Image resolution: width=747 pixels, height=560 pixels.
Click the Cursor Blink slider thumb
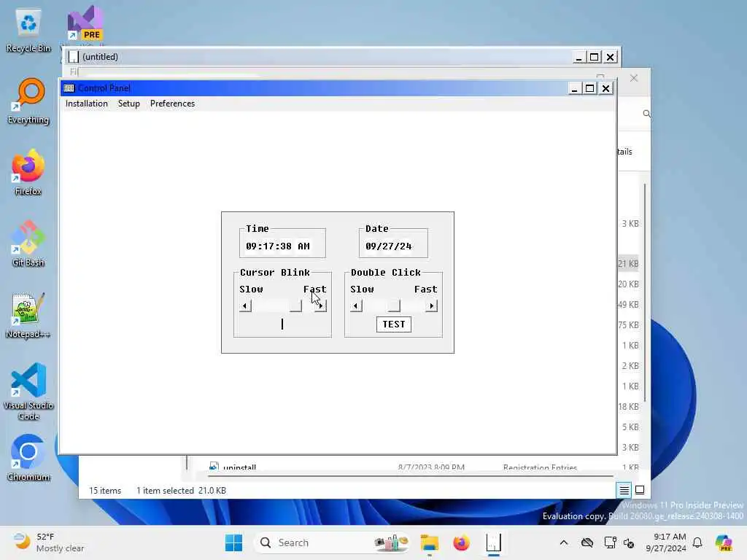295,306
